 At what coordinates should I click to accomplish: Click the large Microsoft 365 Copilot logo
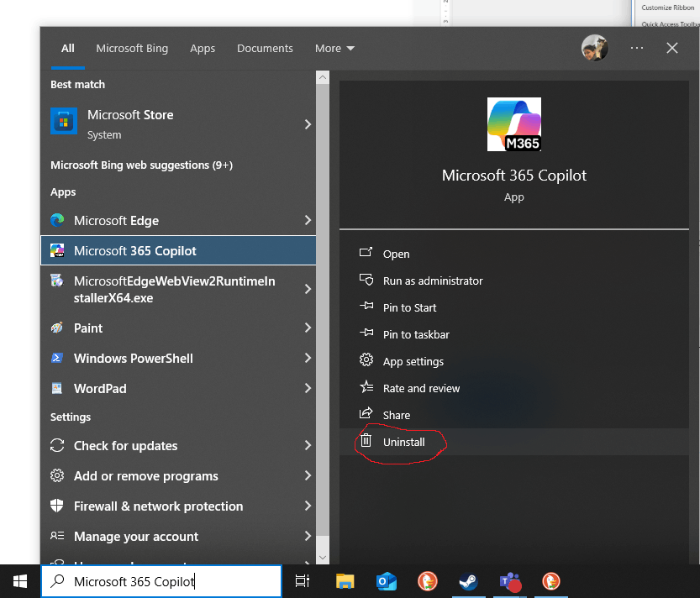pyautogui.click(x=513, y=124)
